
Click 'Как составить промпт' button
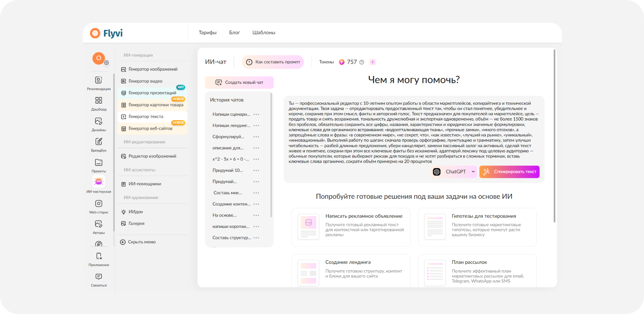pos(273,62)
